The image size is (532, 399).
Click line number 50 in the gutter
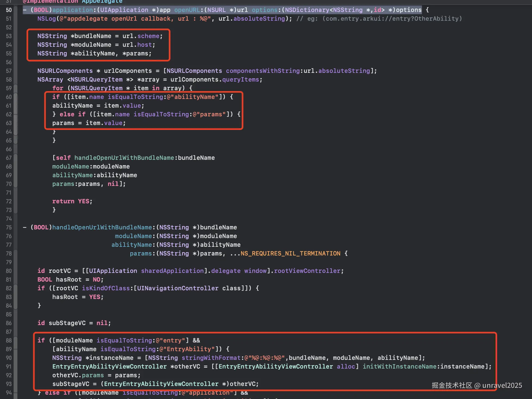pos(9,10)
